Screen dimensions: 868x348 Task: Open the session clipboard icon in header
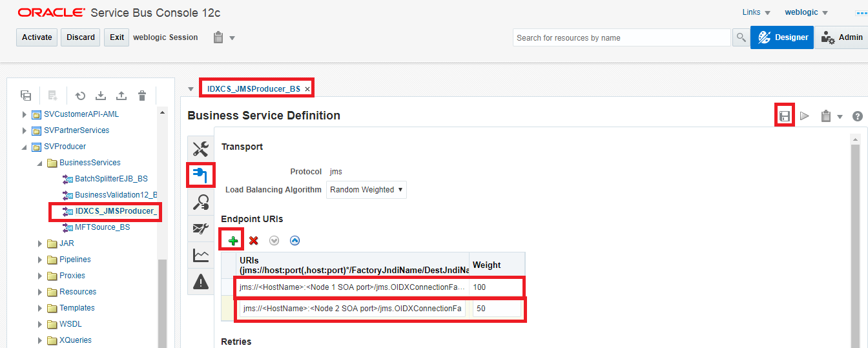(x=218, y=37)
